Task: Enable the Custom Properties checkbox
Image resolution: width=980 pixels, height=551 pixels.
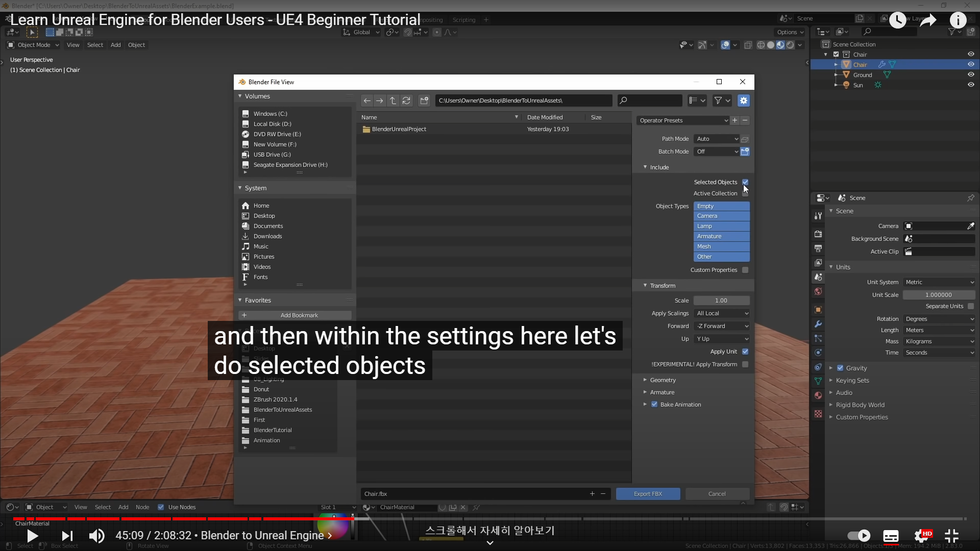Action: pos(745,270)
